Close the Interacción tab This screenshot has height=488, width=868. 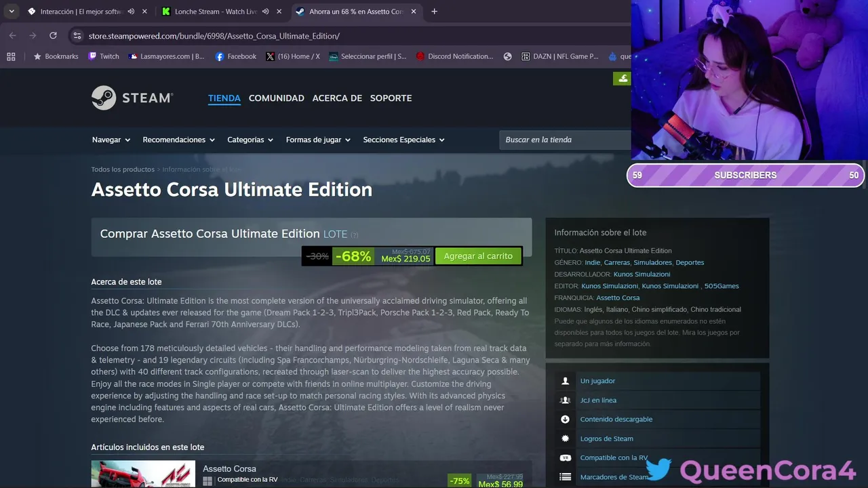[x=144, y=12]
